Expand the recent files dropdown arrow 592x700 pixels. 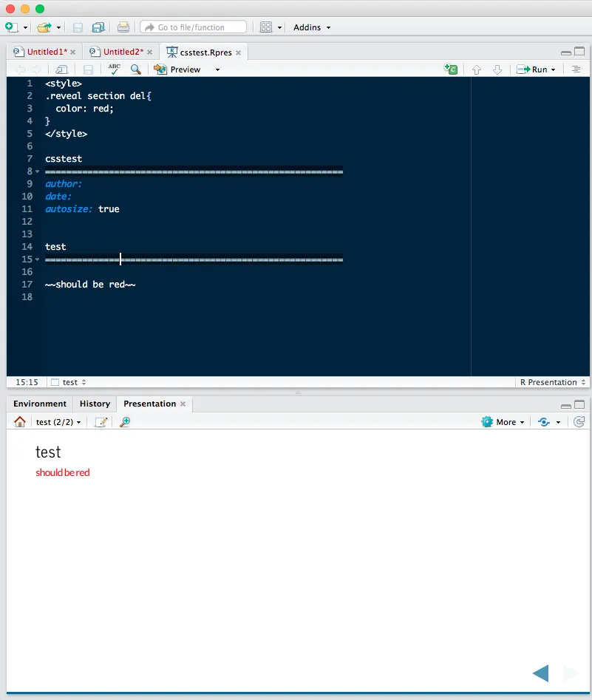(x=58, y=27)
